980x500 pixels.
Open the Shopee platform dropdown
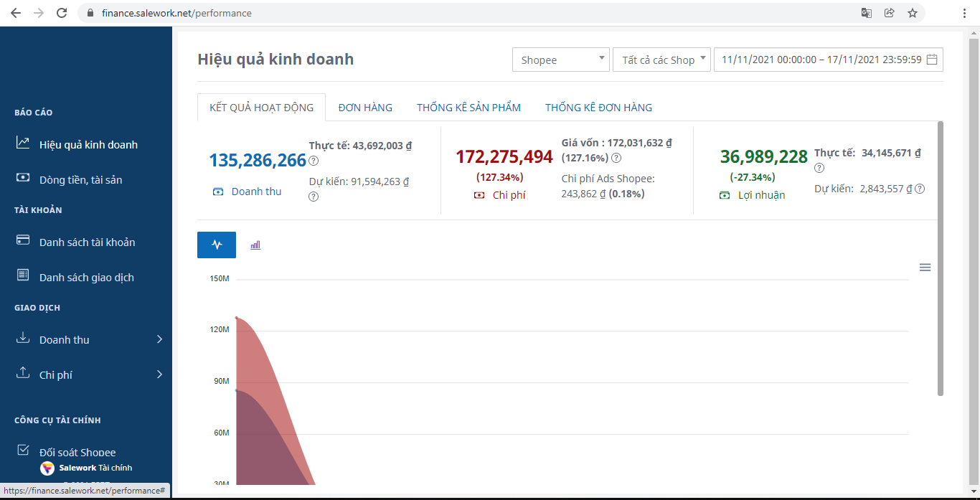(x=560, y=60)
